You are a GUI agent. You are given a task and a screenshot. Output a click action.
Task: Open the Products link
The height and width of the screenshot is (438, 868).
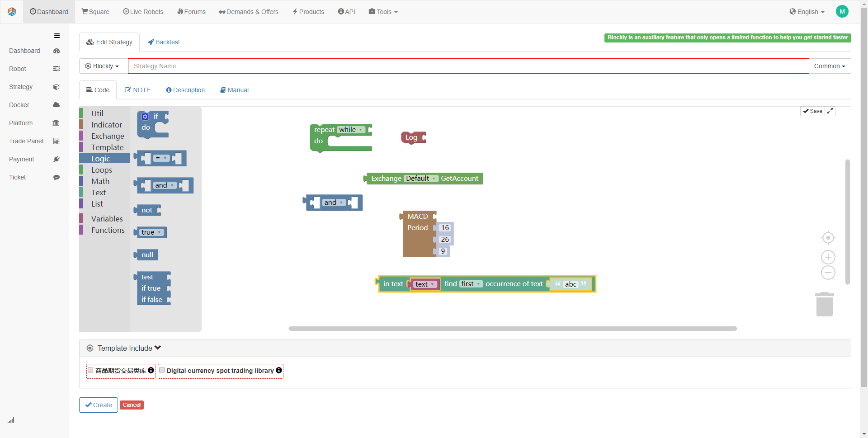[x=308, y=12]
